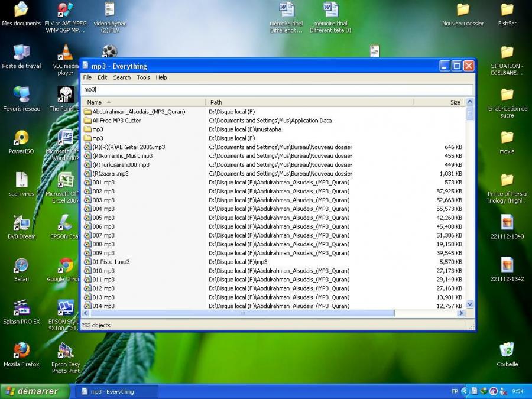Open the Tools menu

[143, 77]
